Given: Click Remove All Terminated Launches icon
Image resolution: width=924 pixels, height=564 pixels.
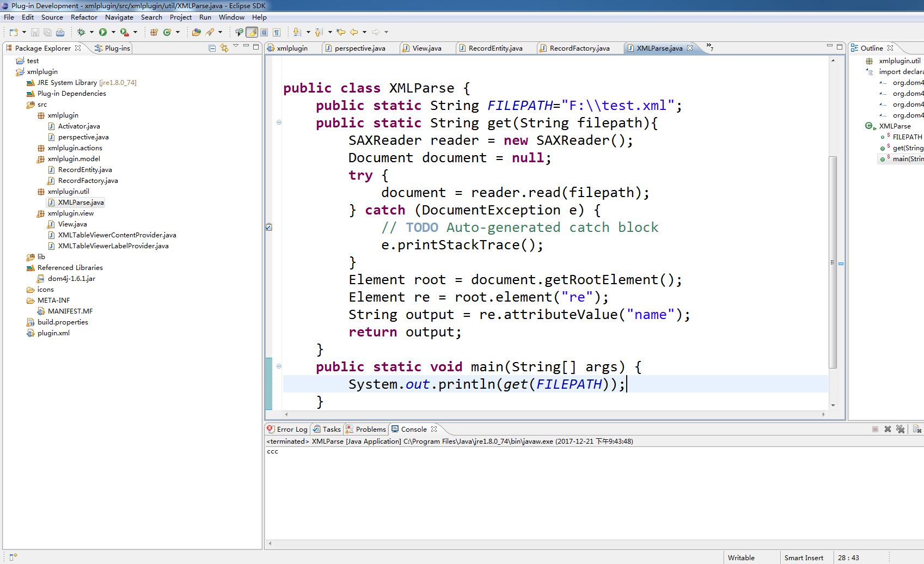Looking at the screenshot, I should pyautogui.click(x=900, y=429).
